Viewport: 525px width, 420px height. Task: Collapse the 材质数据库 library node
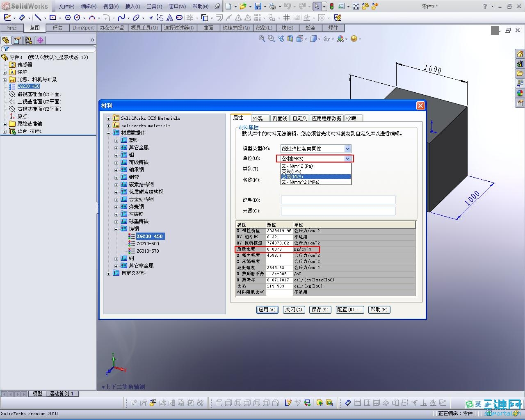click(x=109, y=133)
